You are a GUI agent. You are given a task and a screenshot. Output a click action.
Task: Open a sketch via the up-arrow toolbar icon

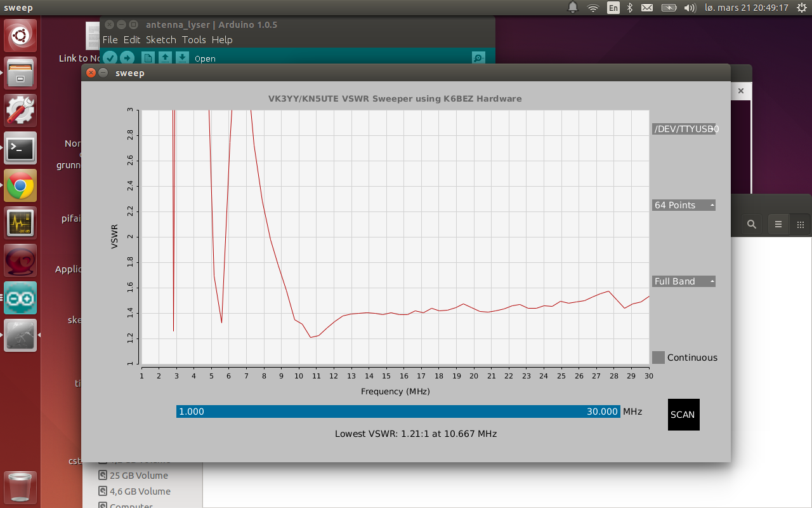(x=164, y=58)
